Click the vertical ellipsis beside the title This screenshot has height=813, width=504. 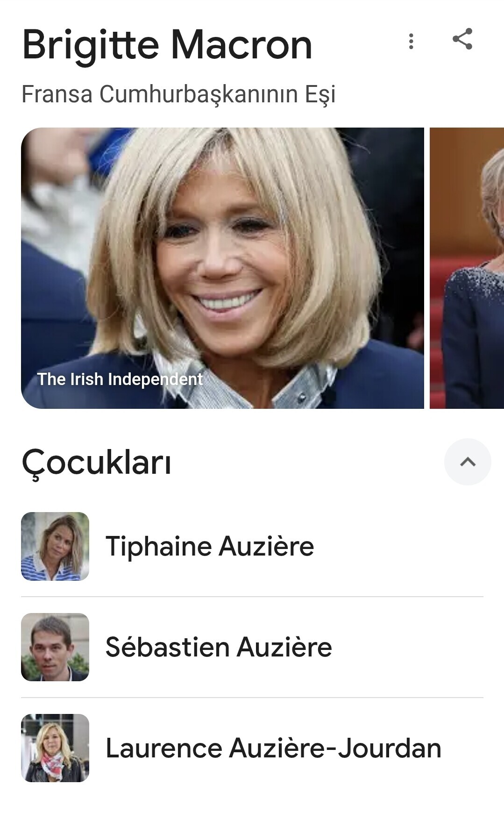coord(411,41)
